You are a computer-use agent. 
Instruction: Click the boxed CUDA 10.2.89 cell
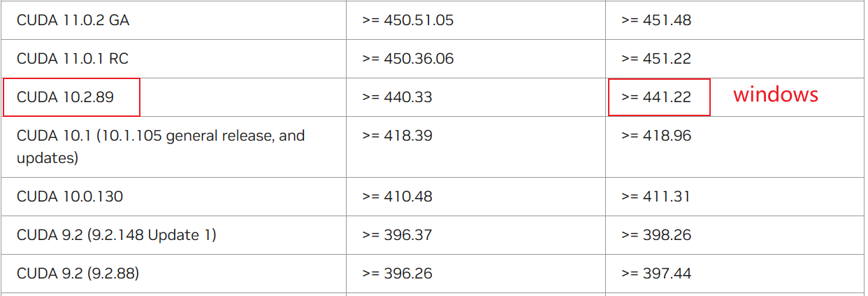[x=66, y=97]
